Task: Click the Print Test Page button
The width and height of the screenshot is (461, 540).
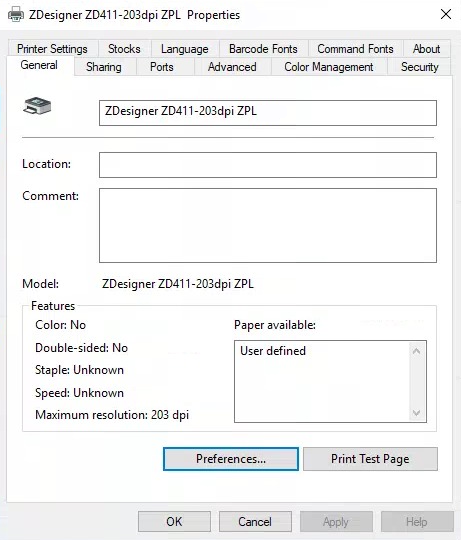Action: [370, 459]
